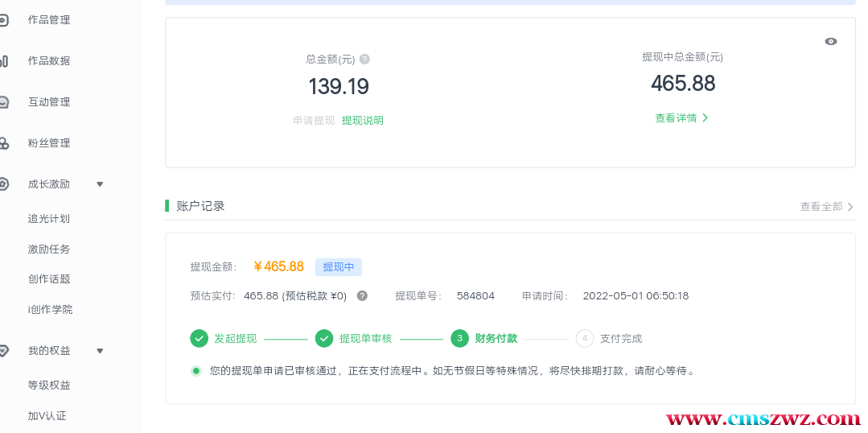Click the 发起提现 completed step checkmark
868x433 pixels.
[199, 339]
